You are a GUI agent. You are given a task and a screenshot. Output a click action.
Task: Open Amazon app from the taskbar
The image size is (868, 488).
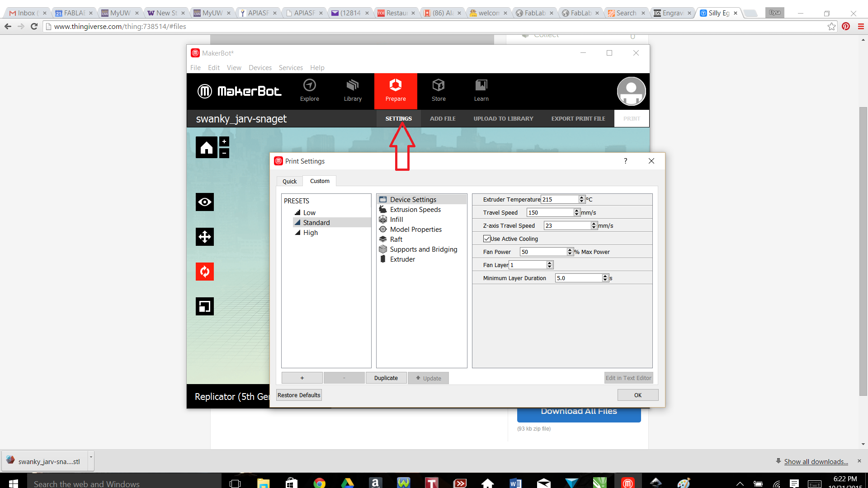coord(375,483)
